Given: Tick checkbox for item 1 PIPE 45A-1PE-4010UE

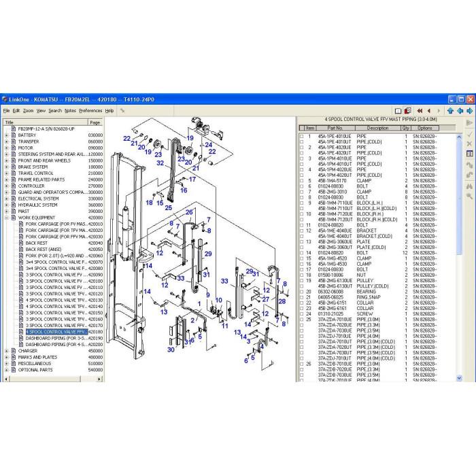Looking at the screenshot, I should click(301, 137).
